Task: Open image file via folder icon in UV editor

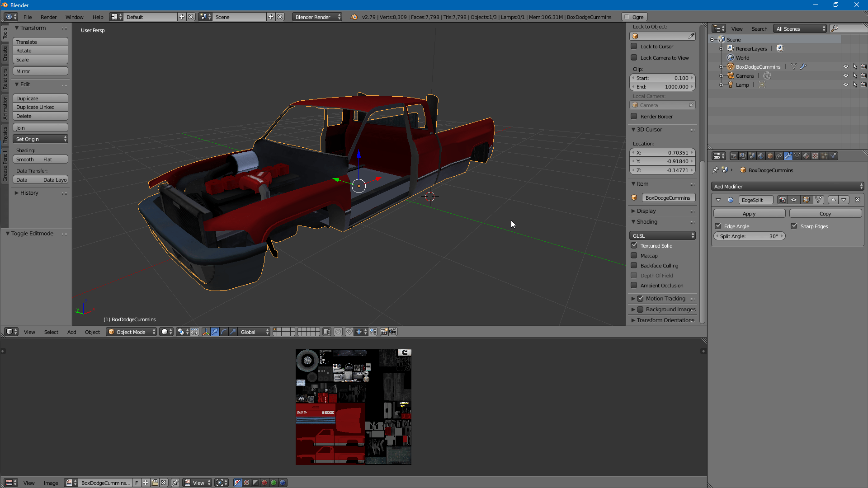Action: pos(155,483)
